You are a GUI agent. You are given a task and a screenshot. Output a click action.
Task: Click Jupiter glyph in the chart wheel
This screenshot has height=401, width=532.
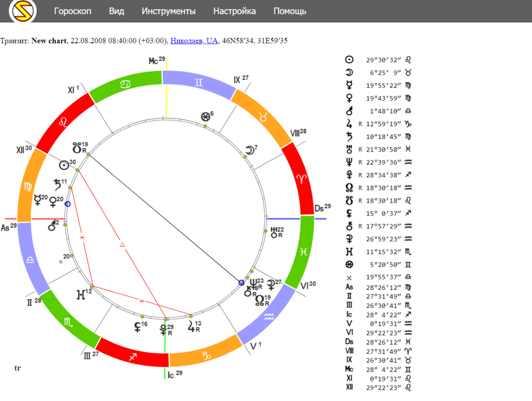(x=192, y=327)
